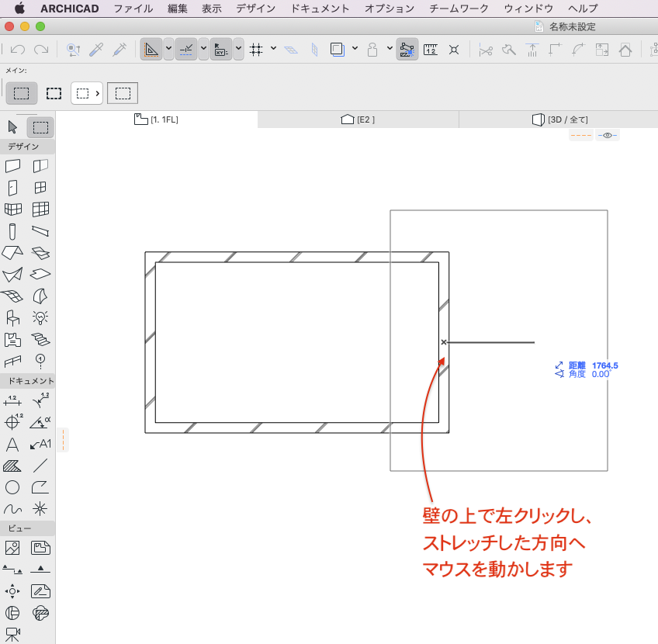Choose the Door tool
658x644 pixels.
tap(12, 188)
